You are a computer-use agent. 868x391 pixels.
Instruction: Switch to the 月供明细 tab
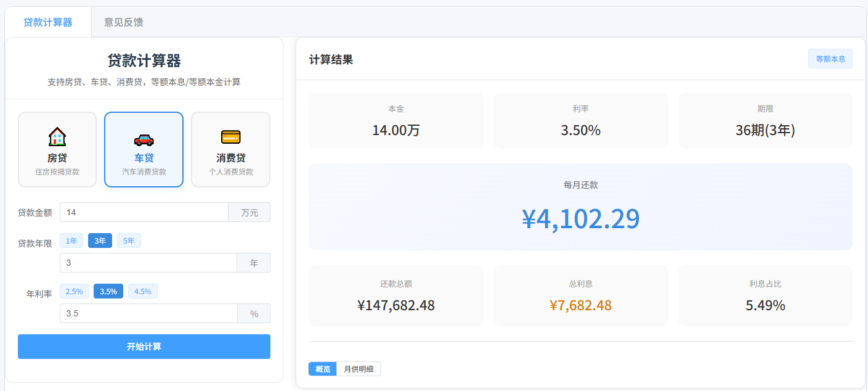point(359,369)
